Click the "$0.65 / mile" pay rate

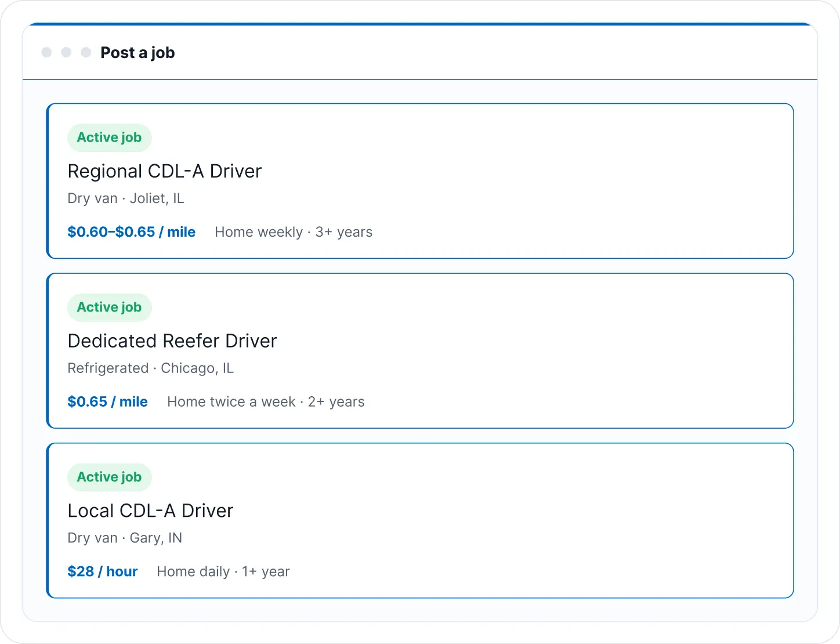tap(108, 402)
